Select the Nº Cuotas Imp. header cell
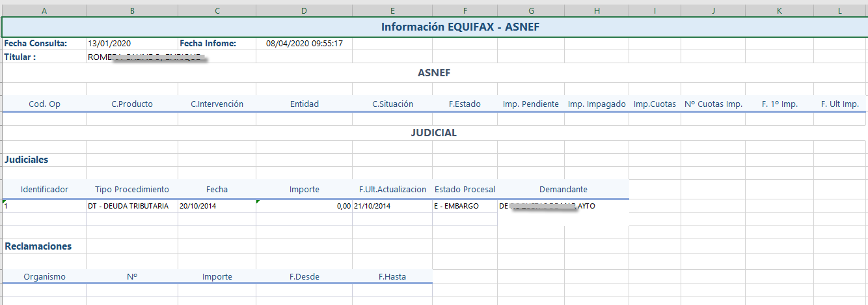Viewport: 868px width, 305px height. pyautogui.click(x=713, y=104)
